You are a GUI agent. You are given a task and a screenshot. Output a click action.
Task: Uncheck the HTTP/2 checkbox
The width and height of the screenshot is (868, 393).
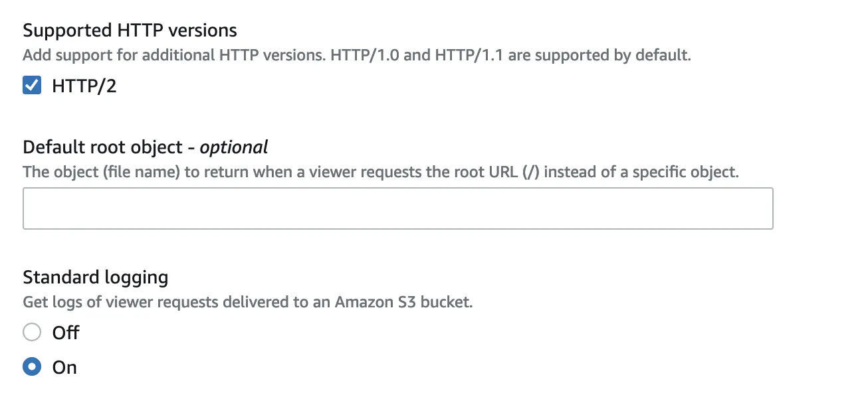(x=32, y=86)
